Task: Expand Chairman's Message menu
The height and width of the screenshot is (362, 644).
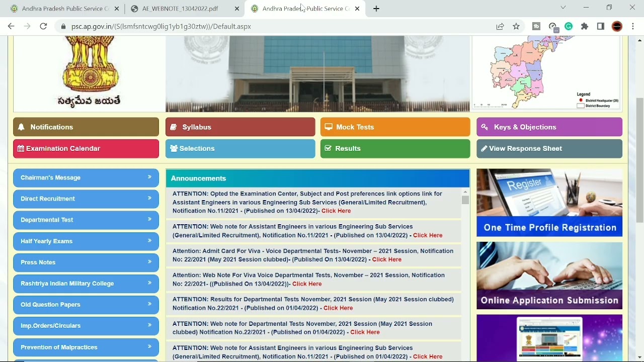Action: click(86, 177)
